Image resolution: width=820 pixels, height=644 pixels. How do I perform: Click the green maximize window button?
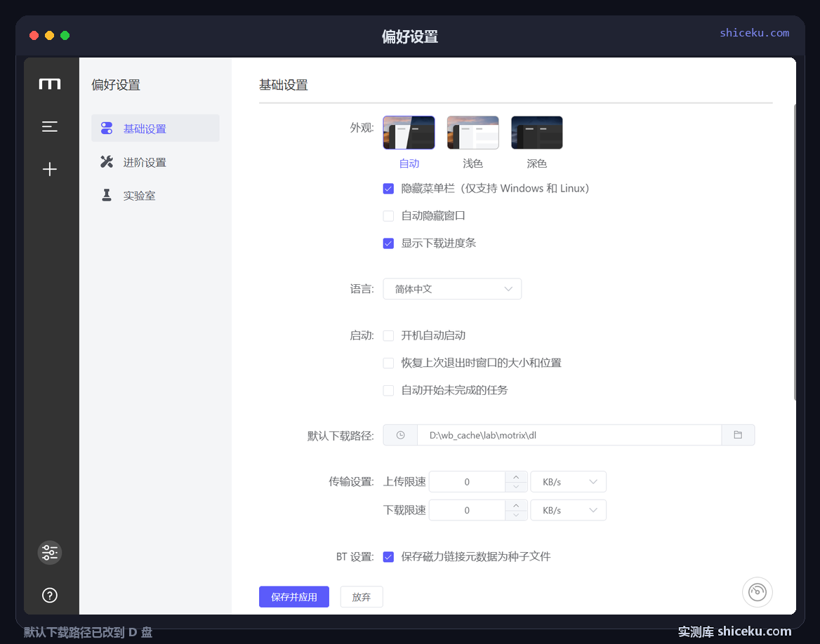pyautogui.click(x=65, y=36)
